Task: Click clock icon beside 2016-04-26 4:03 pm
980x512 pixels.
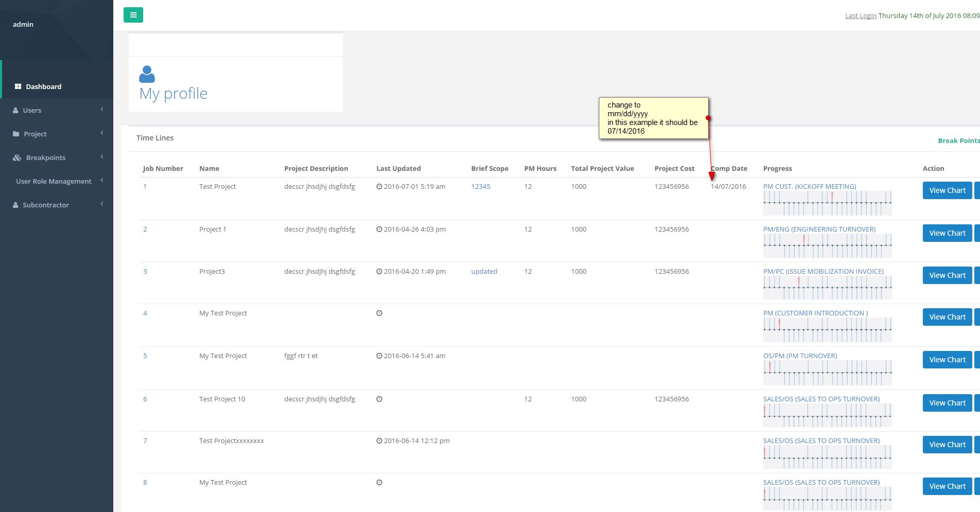Action: (x=379, y=229)
